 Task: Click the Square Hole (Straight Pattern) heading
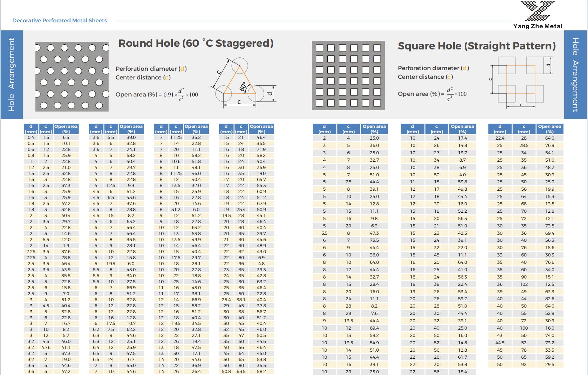coord(476,46)
